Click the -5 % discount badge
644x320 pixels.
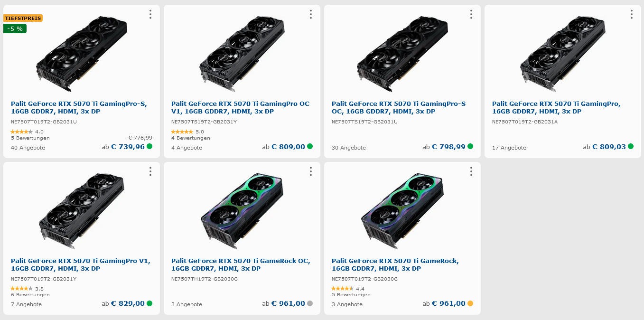click(x=15, y=28)
